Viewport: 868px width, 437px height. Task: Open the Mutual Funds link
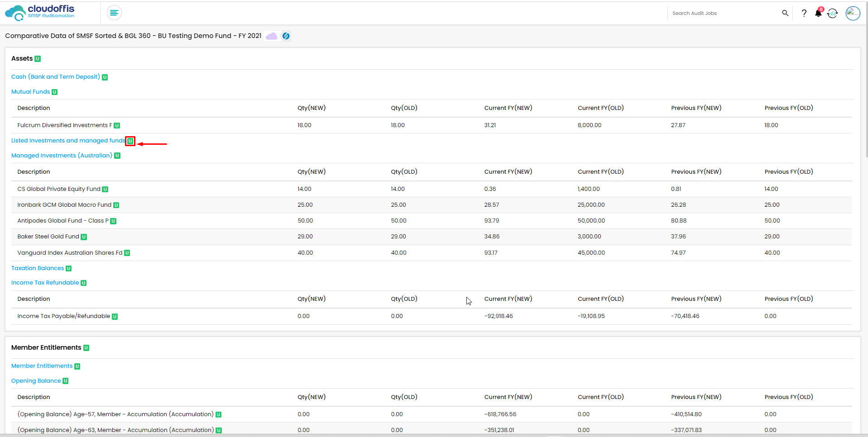point(31,92)
